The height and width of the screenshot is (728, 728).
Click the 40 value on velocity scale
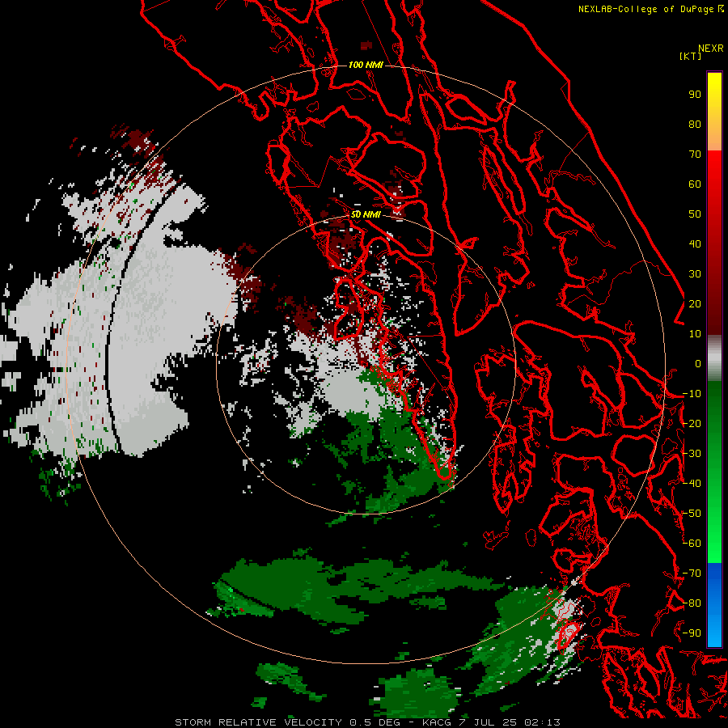coord(695,243)
